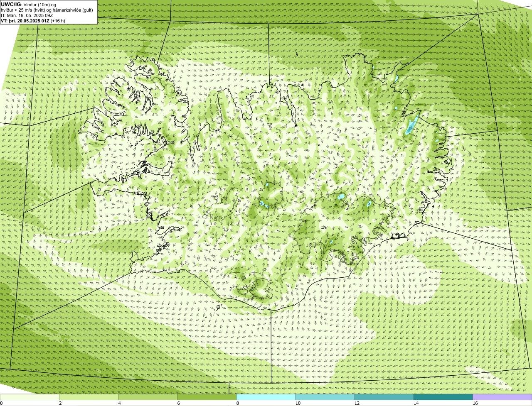Click the 'hviður > 25 m/s' description line
532x406 pixels.
coord(47,10)
